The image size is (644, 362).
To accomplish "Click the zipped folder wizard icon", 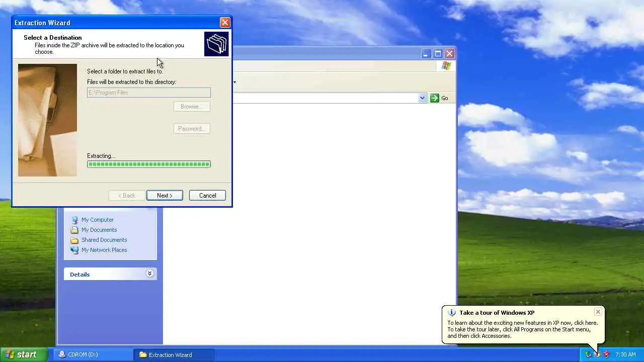I will click(x=216, y=44).
